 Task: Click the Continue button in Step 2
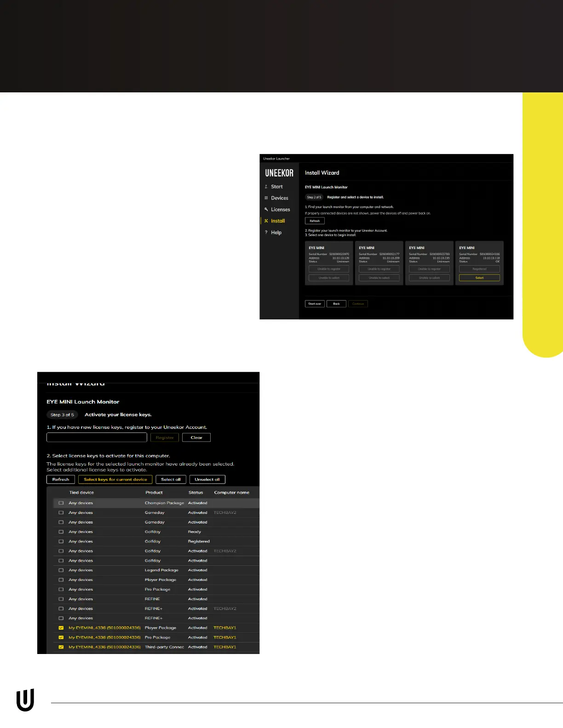click(x=358, y=304)
